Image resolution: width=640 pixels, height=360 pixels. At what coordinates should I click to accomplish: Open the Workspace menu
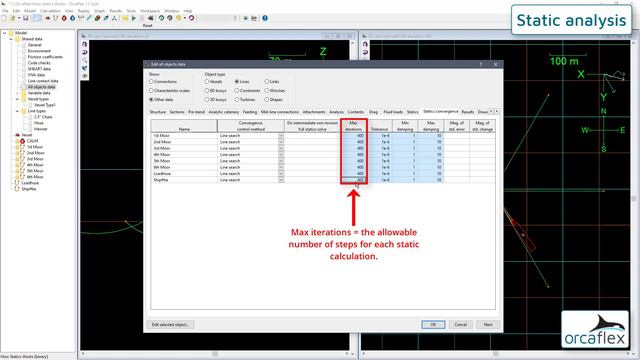[x=150, y=11]
